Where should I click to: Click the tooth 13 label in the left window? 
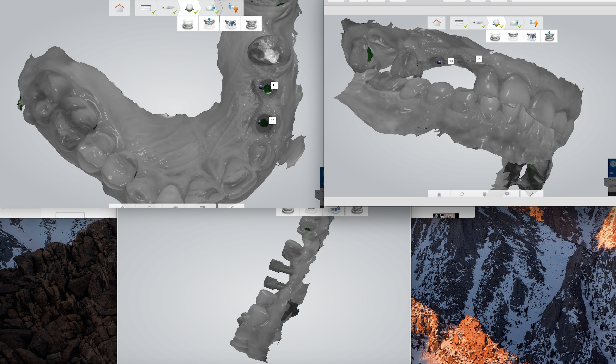pyautogui.click(x=274, y=85)
